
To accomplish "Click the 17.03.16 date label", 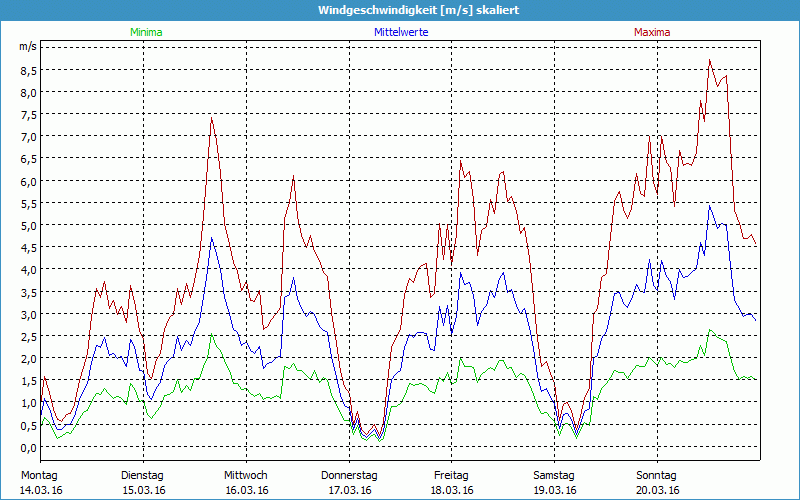I will [350, 490].
